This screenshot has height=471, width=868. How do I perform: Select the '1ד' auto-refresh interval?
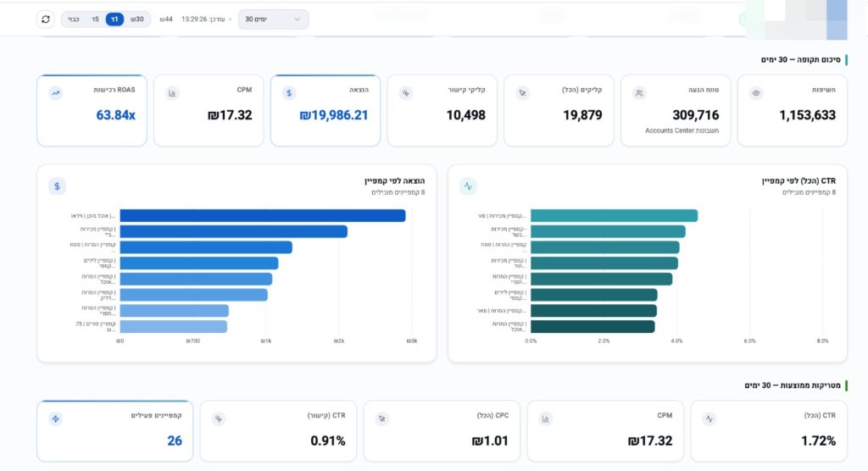[114, 19]
